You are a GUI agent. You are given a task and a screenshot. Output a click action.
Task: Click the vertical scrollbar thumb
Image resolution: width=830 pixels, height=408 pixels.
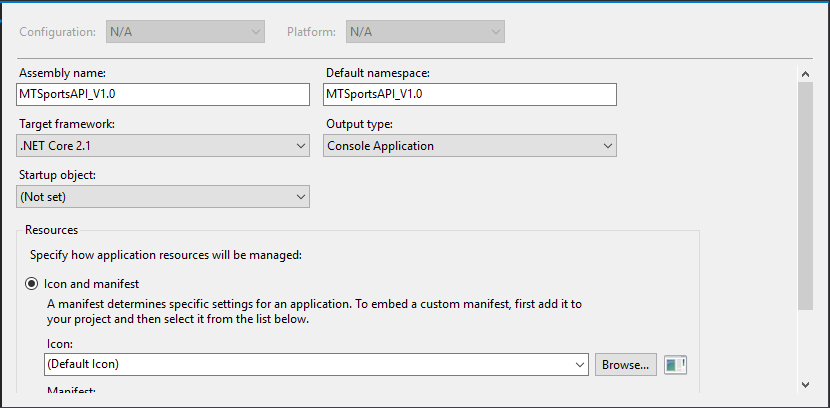point(805,195)
